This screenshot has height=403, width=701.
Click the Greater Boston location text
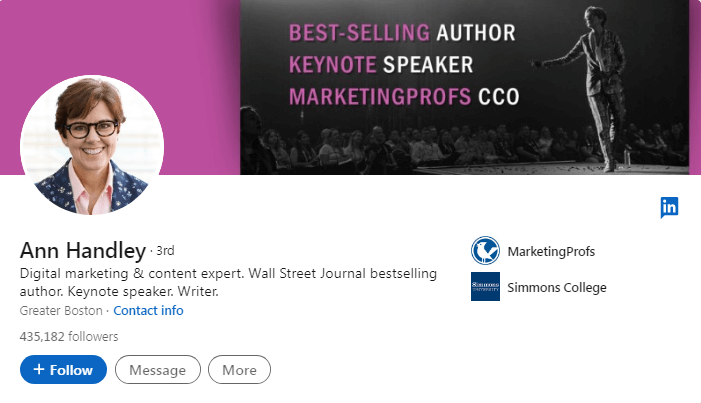click(62, 311)
